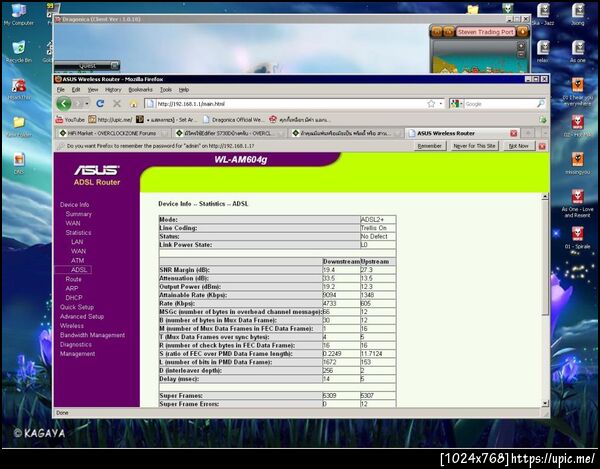
Task: Open ARP in router sidebar
Action: point(72,288)
